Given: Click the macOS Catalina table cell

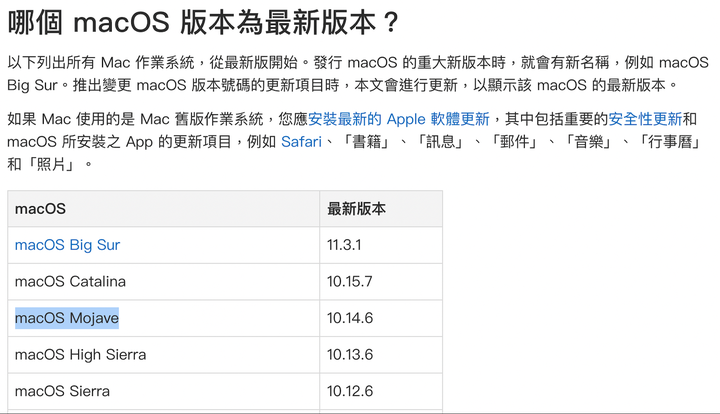Looking at the screenshot, I should pyautogui.click(x=163, y=282).
